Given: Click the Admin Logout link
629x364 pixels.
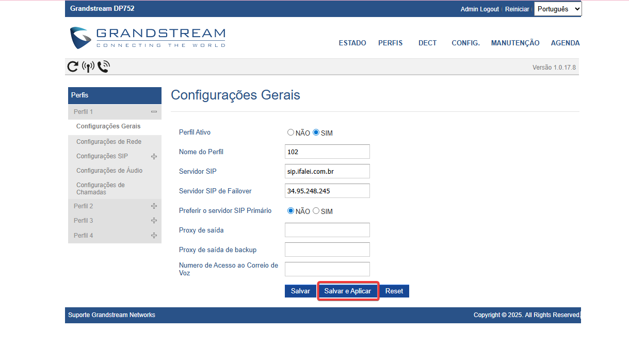Looking at the screenshot, I should (479, 9).
